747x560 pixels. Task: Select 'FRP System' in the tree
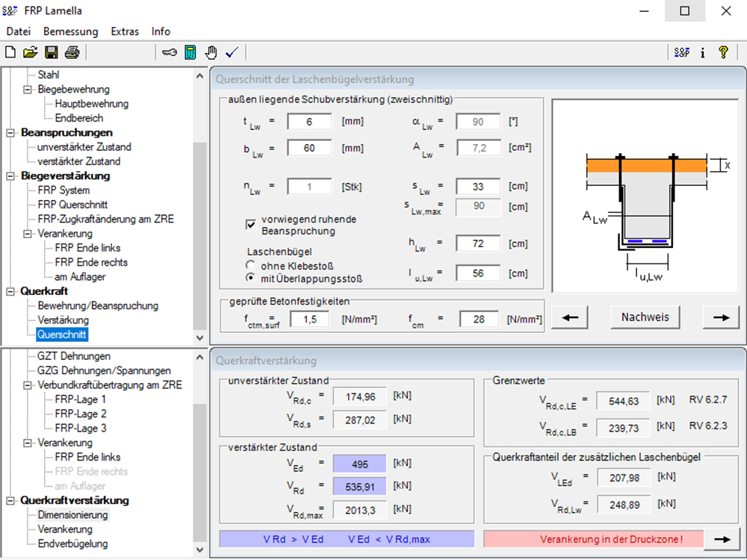point(63,190)
